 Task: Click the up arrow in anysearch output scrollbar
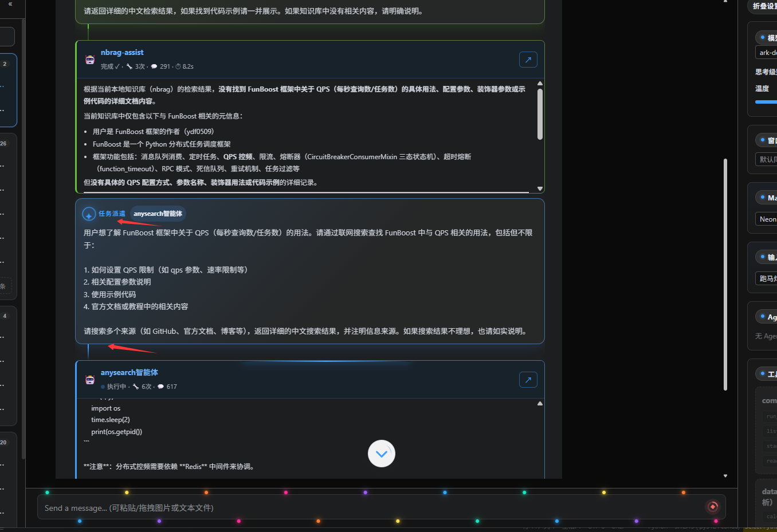coord(540,404)
